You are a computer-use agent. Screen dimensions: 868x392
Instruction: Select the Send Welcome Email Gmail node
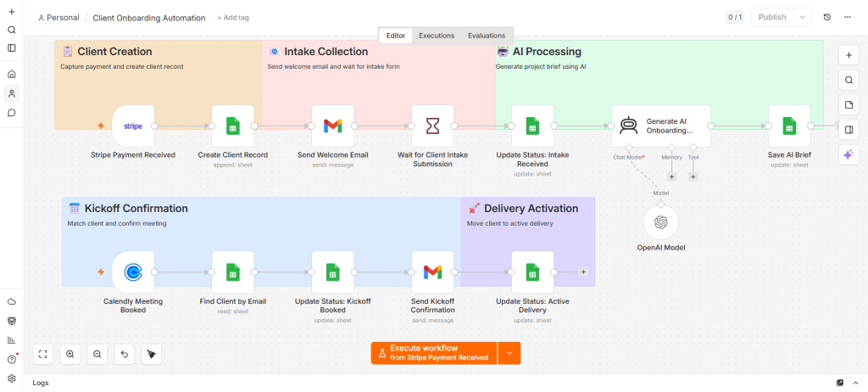[332, 126]
